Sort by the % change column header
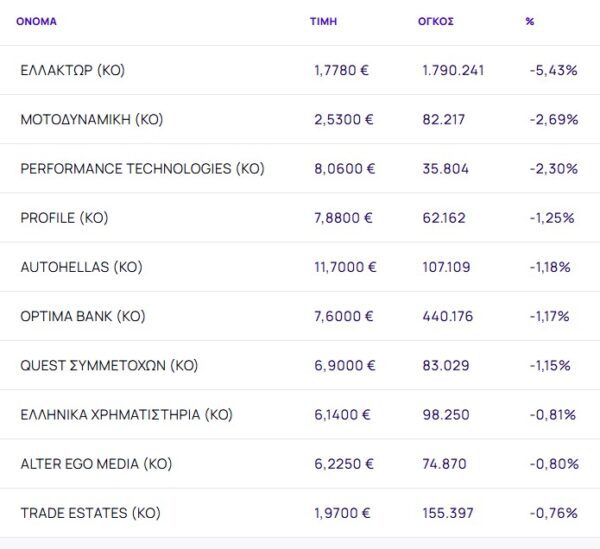Screen dimensions: 600x549 coord(529,21)
